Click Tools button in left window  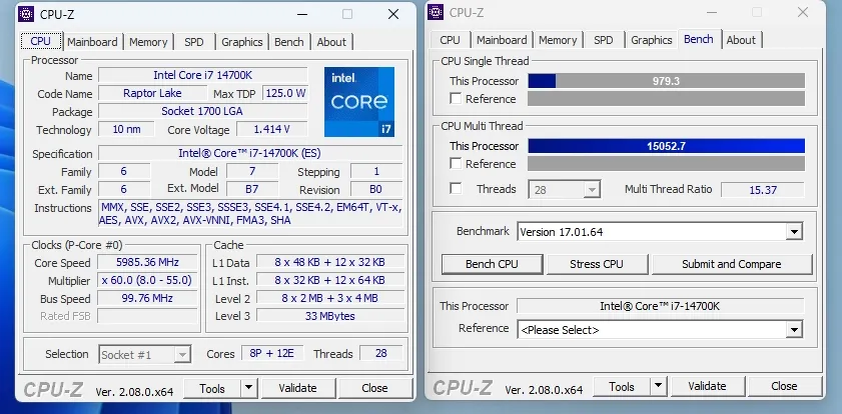pyautogui.click(x=212, y=388)
